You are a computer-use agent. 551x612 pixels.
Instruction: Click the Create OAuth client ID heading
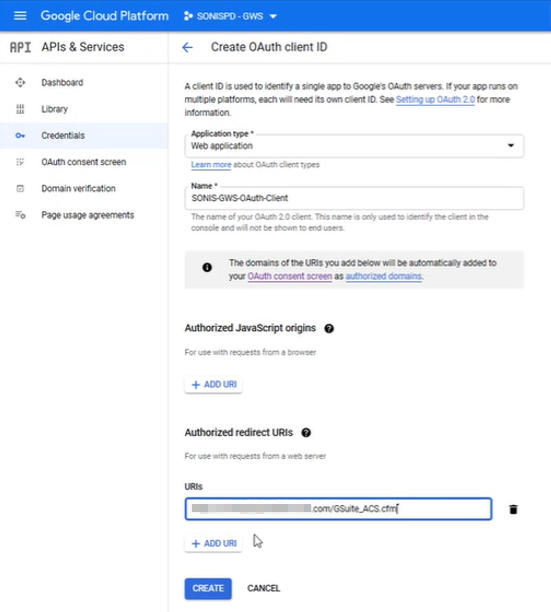click(269, 47)
